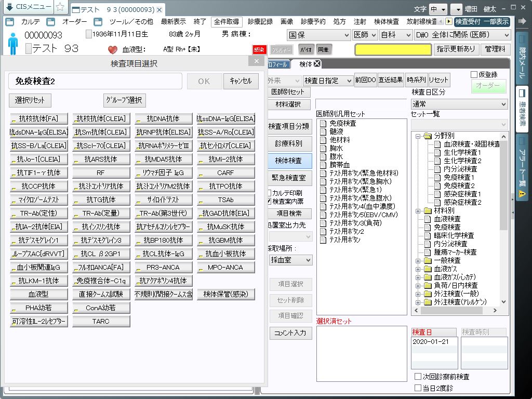The image size is (532, 399).
Task: Expand the 外注検査(一般) tree node
Action: [418, 294]
